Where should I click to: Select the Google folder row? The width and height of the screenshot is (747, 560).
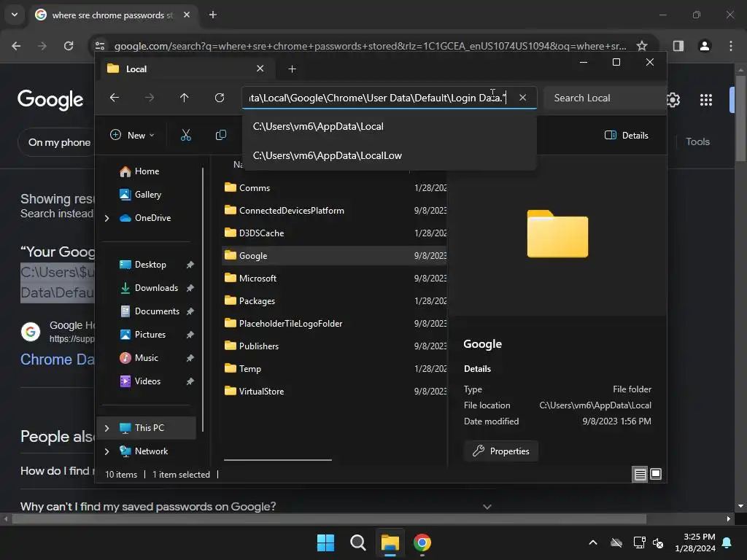[x=334, y=256]
